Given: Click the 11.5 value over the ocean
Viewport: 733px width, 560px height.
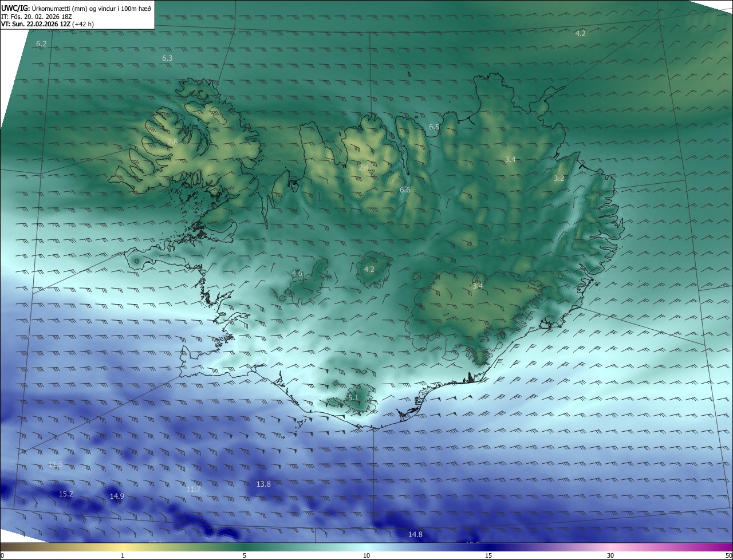Looking at the screenshot, I should (x=56, y=464).
